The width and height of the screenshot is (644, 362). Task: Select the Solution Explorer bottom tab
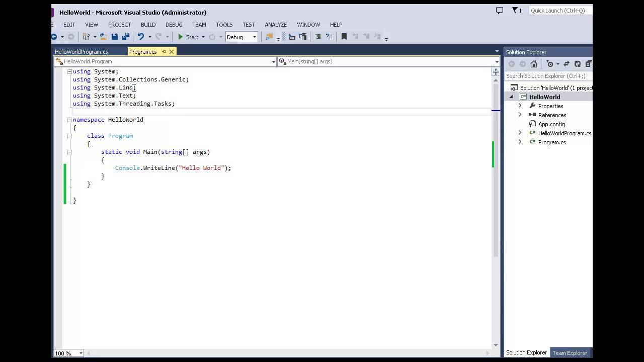(x=526, y=353)
